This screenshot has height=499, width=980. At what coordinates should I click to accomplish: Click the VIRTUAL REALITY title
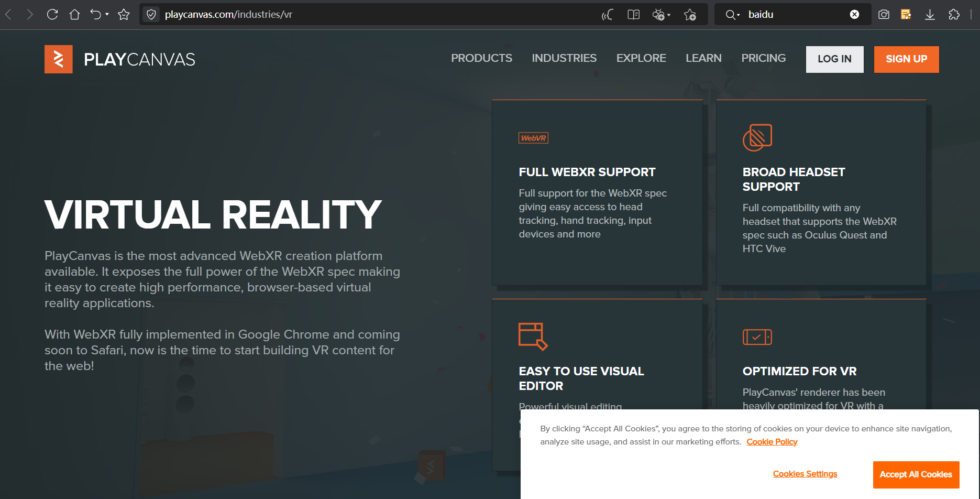[213, 215]
